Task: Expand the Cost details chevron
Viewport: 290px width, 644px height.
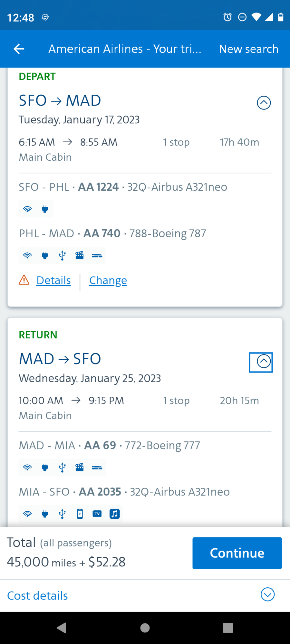Action: point(267,594)
